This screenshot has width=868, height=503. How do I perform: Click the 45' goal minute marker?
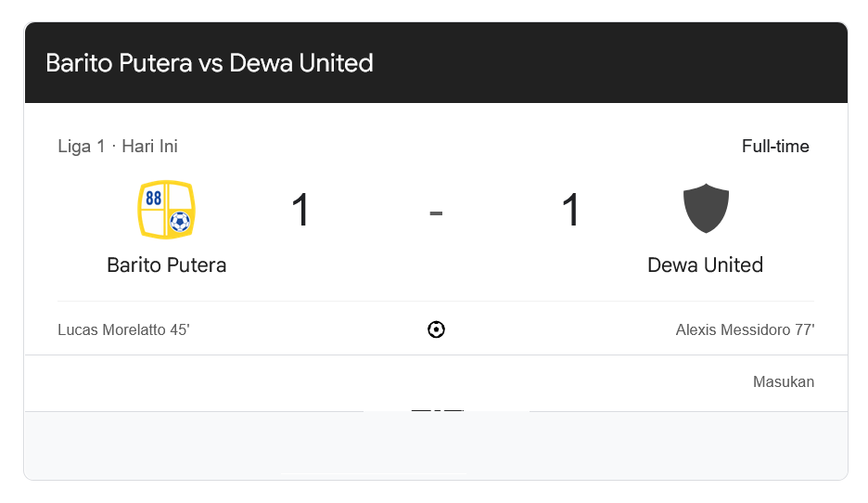pos(180,330)
